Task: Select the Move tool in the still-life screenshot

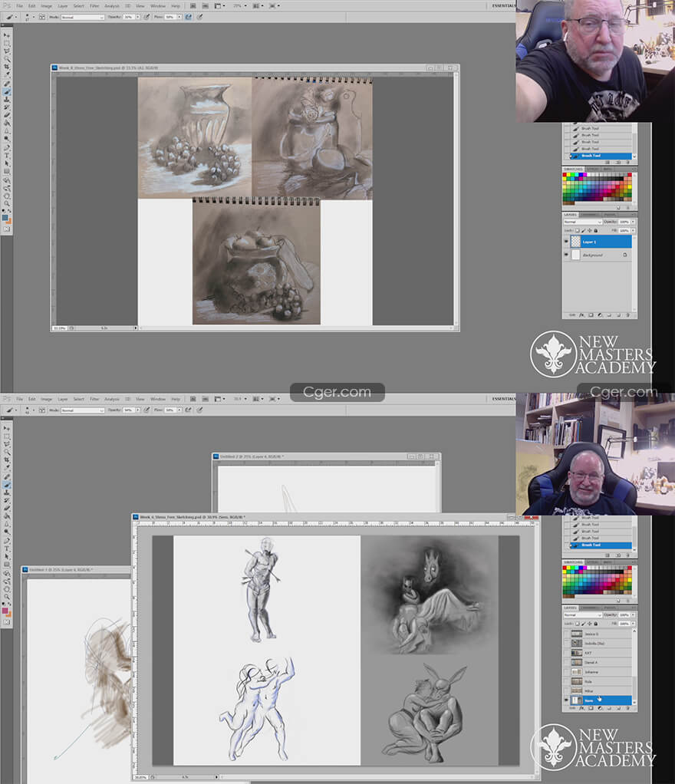Action: 6,35
